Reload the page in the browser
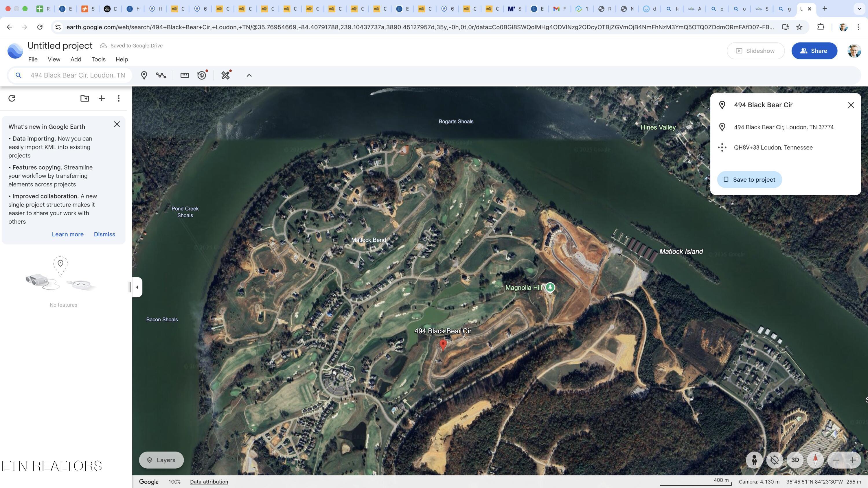This screenshot has width=868, height=488. 40,27
